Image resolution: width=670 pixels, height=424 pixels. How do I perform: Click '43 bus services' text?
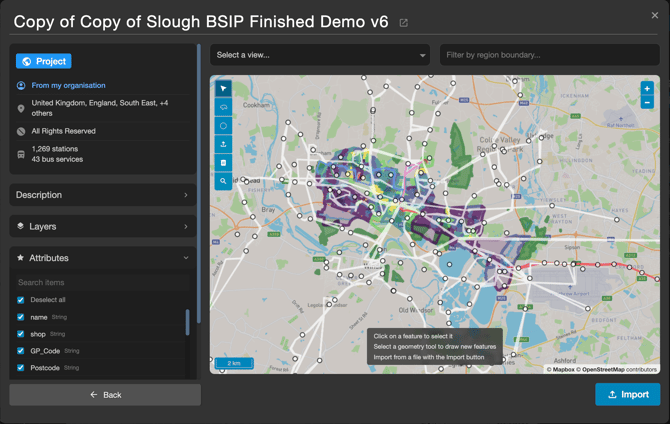(57, 159)
